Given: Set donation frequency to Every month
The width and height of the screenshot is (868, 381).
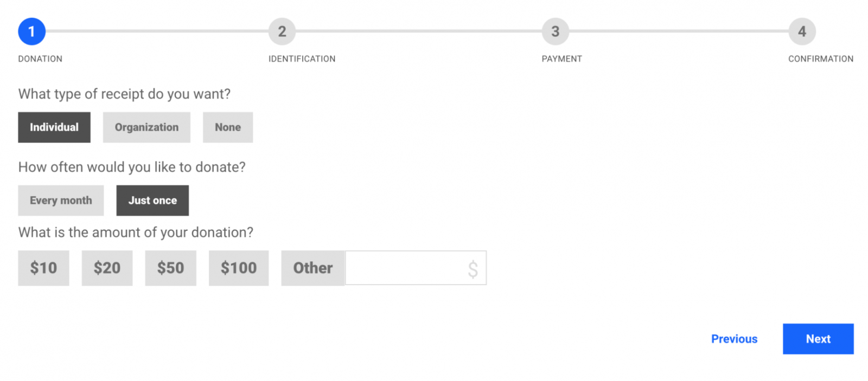Looking at the screenshot, I should pyautogui.click(x=61, y=201).
